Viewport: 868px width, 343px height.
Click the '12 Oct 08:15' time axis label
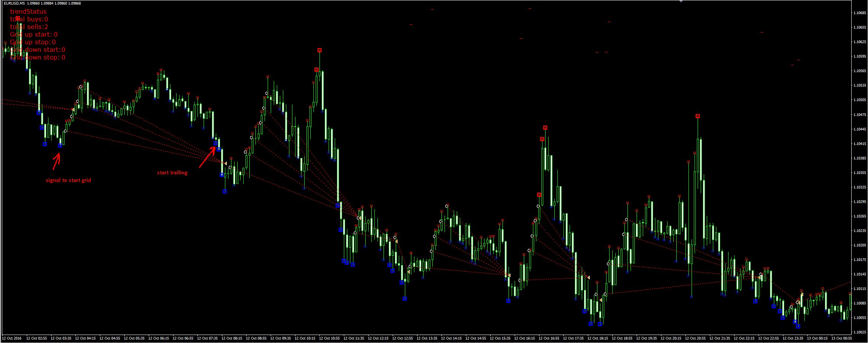[232, 338]
